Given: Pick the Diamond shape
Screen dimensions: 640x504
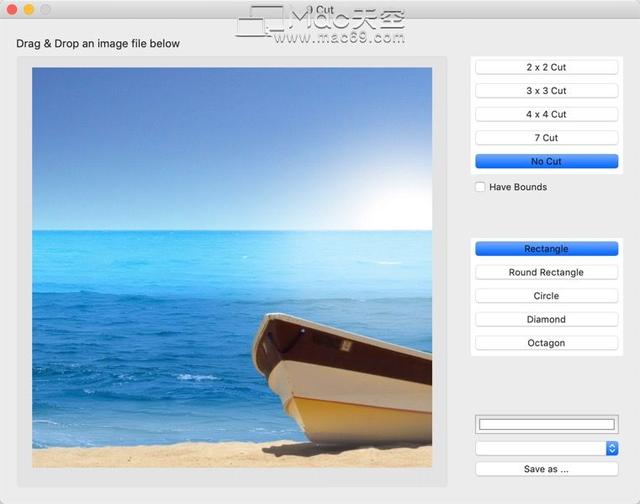Looking at the screenshot, I should point(546,319).
